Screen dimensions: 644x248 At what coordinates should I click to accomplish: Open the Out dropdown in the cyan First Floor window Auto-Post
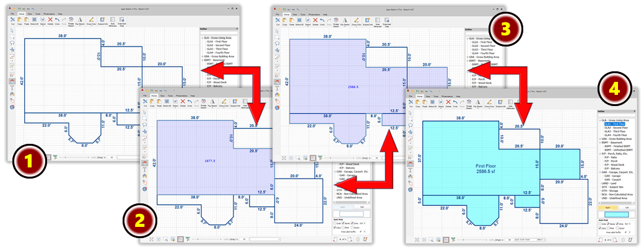click(630, 224)
